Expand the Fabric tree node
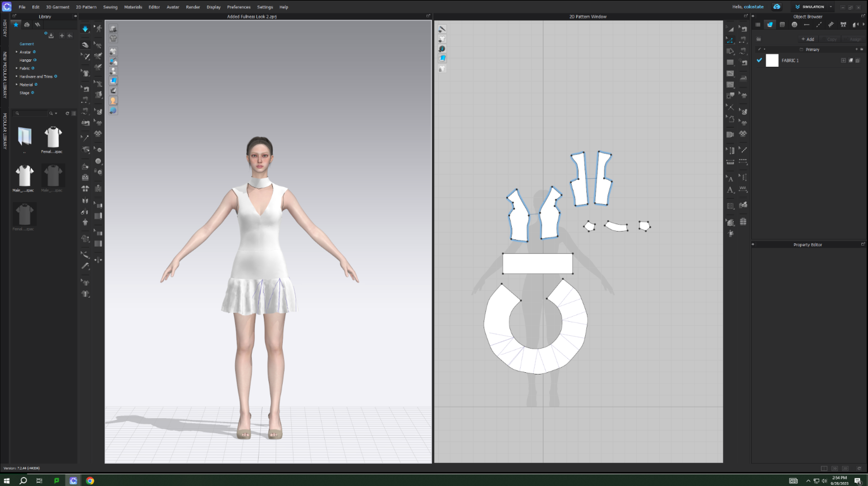Screen dimensions: 868x486 pos(16,68)
